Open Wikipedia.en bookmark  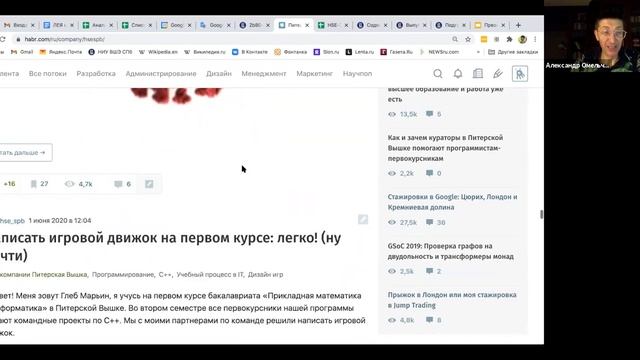[158, 52]
